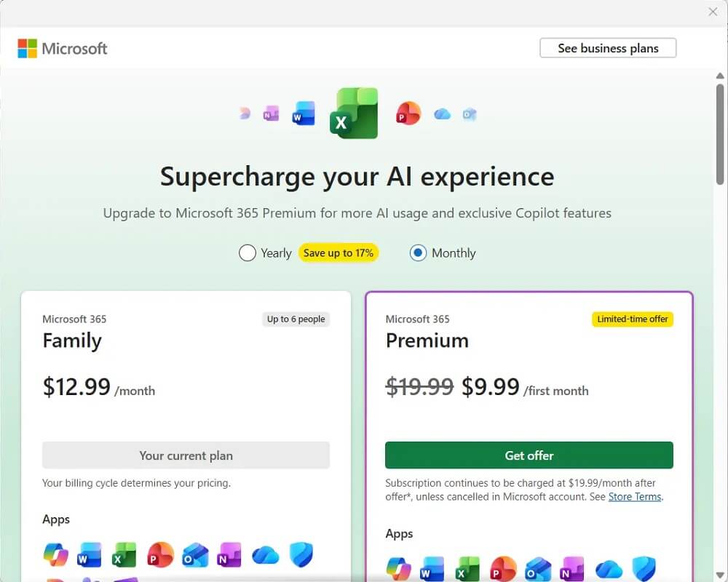The width and height of the screenshot is (728, 582).
Task: Close the upgrade dialog window
Action: [713, 12]
